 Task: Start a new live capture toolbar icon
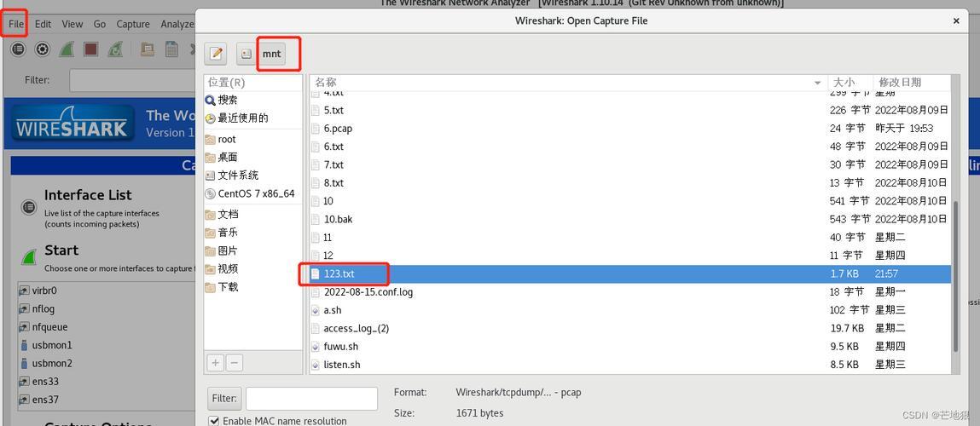coord(67,49)
